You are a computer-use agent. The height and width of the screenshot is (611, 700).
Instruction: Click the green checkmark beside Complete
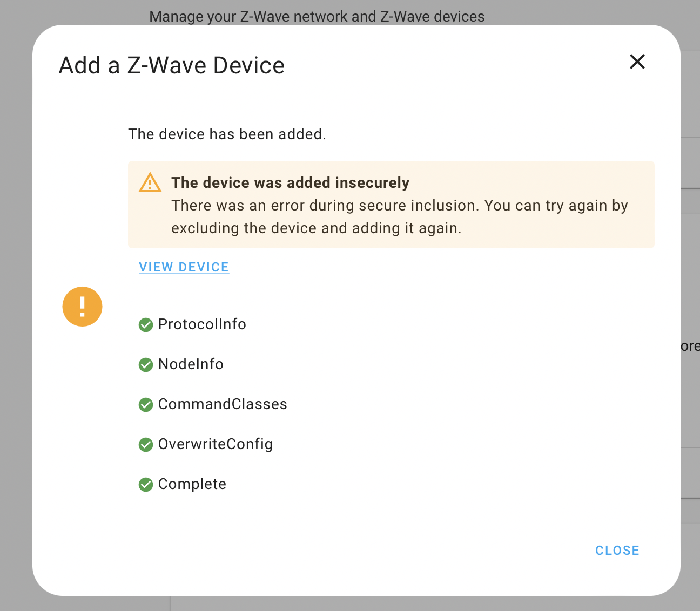point(146,484)
